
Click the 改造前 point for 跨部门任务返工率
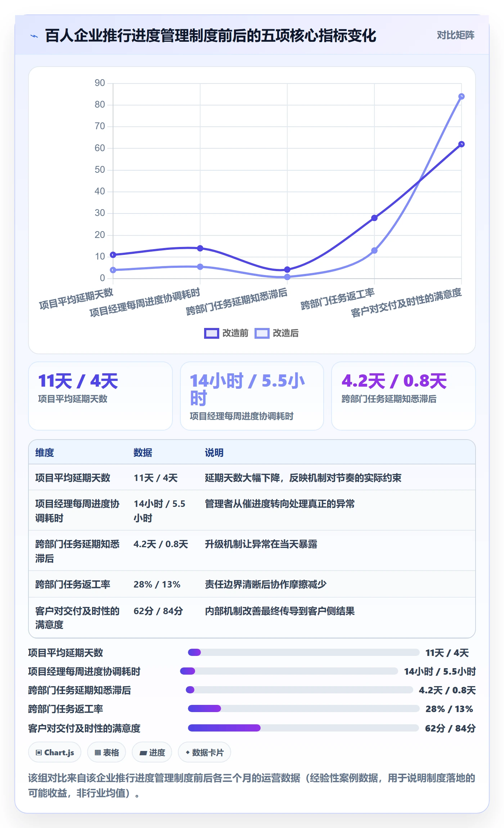[x=374, y=218]
